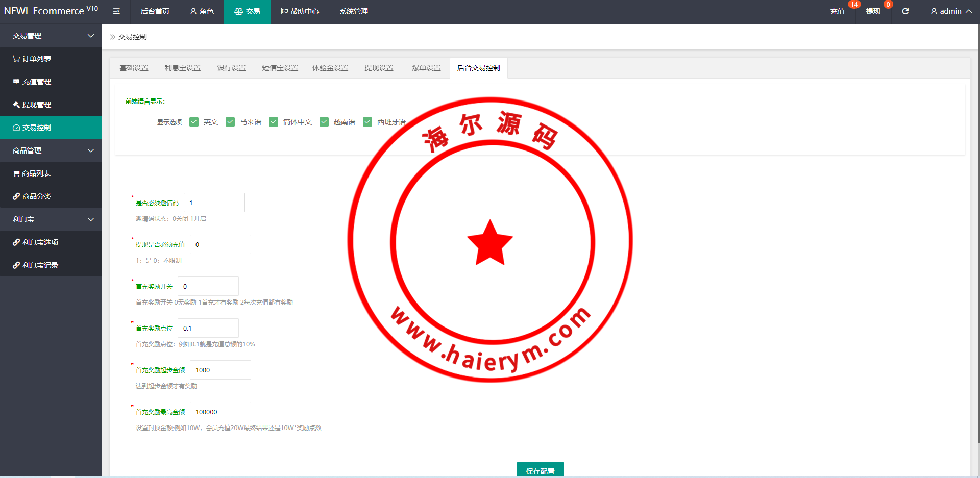980x478 pixels.
Task: Uncheck the 英文 language checkbox
Action: tap(194, 122)
